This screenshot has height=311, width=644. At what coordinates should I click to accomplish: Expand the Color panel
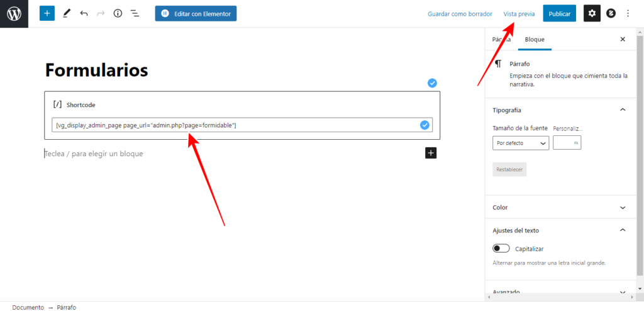(x=623, y=207)
